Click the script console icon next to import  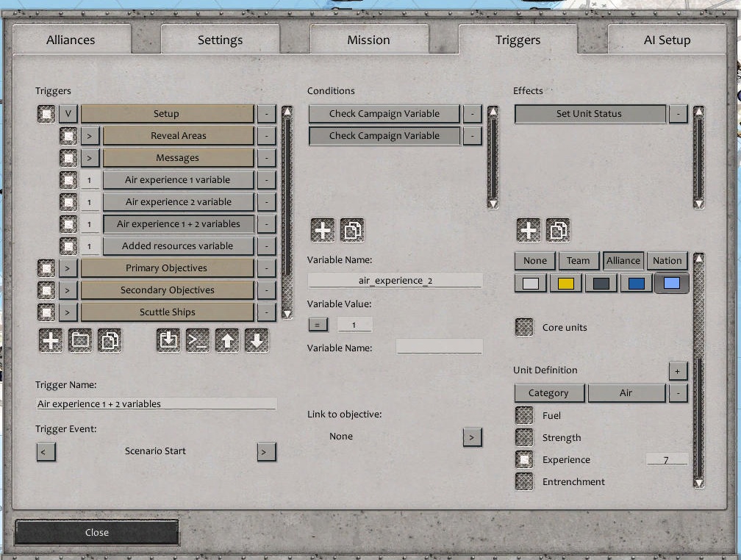198,340
